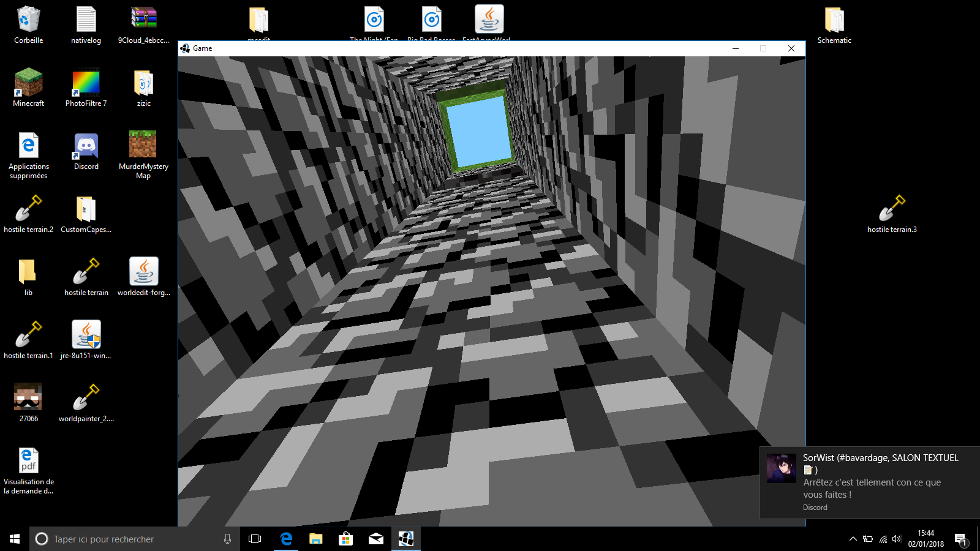Open the Corbeille recycle bin icon

pos(28,20)
